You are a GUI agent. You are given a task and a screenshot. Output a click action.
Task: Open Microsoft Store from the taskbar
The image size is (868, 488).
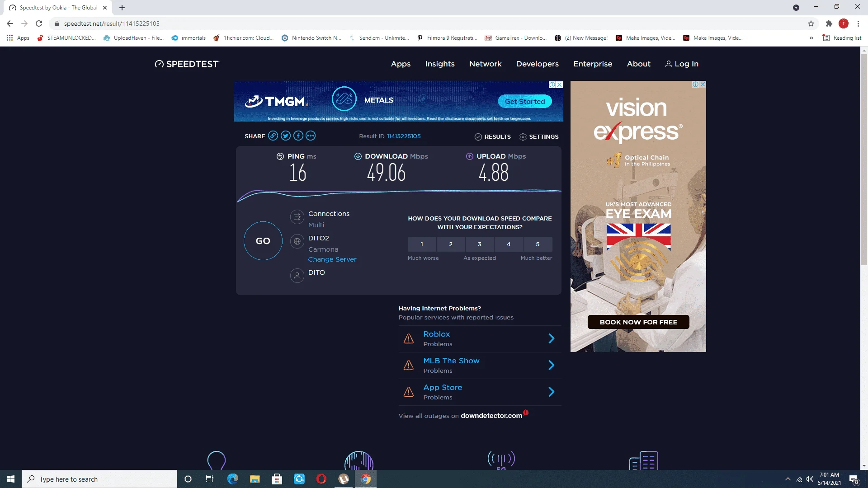pos(277,479)
